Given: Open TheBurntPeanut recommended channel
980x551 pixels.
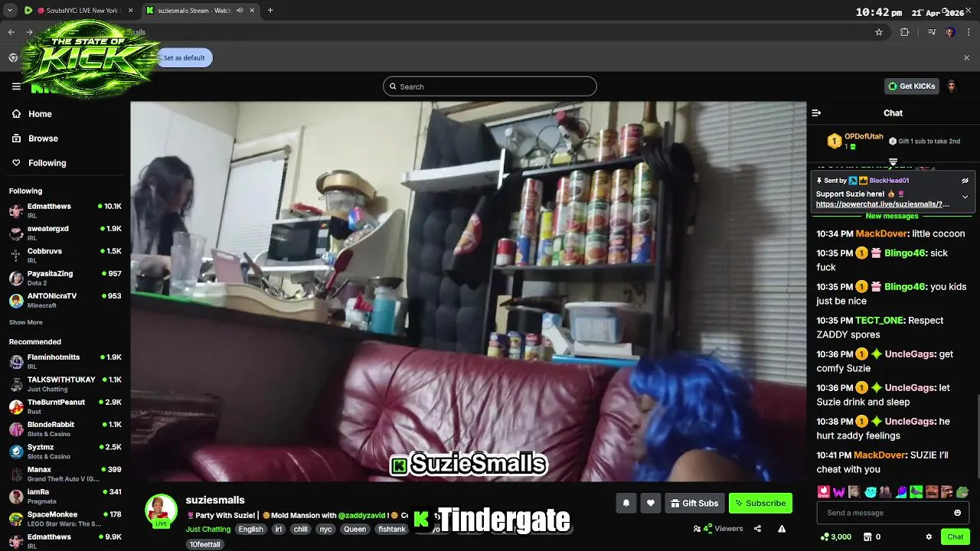Looking at the screenshot, I should pyautogui.click(x=65, y=406).
